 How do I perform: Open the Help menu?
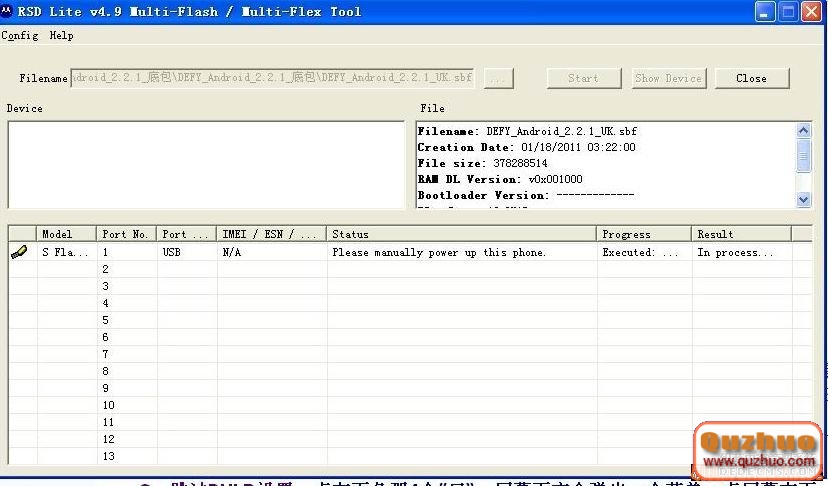[61, 35]
